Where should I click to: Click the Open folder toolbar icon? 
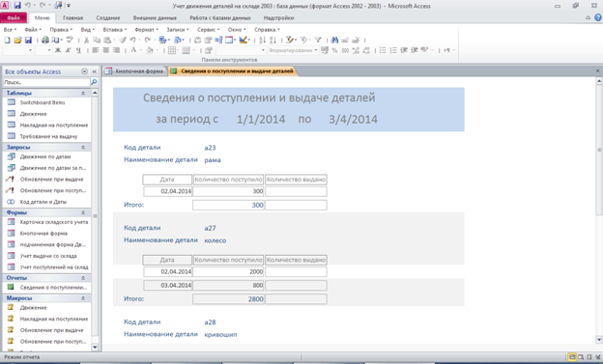pyautogui.click(x=17, y=40)
